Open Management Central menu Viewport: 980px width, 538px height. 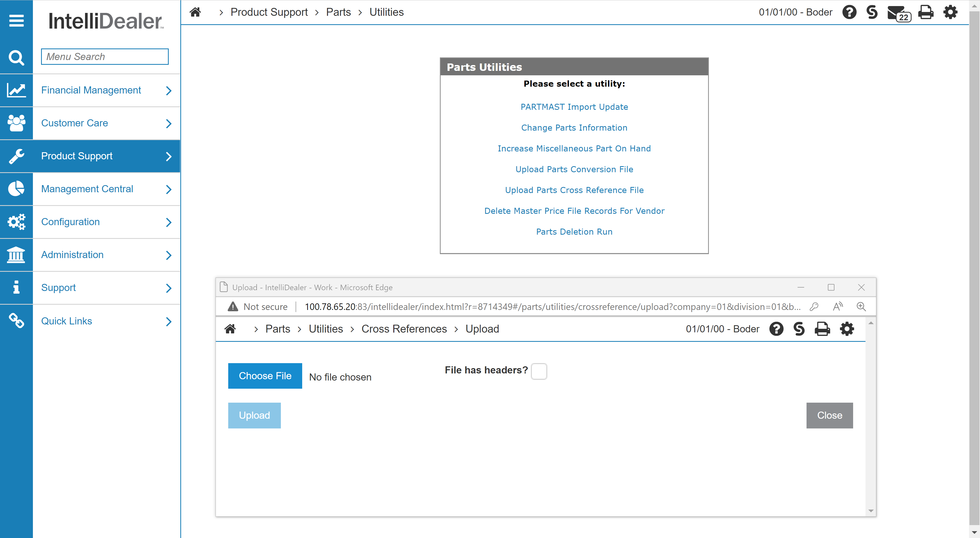[x=87, y=189]
